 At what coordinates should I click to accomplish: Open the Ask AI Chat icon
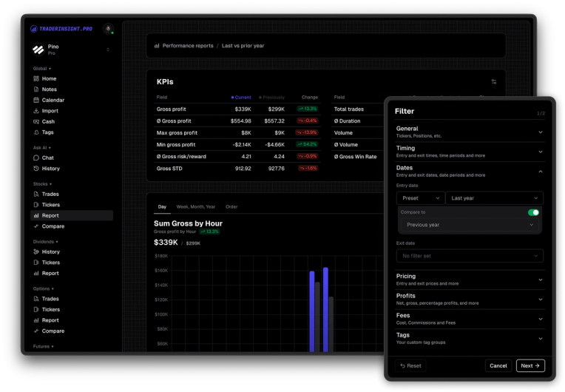[x=36, y=158]
